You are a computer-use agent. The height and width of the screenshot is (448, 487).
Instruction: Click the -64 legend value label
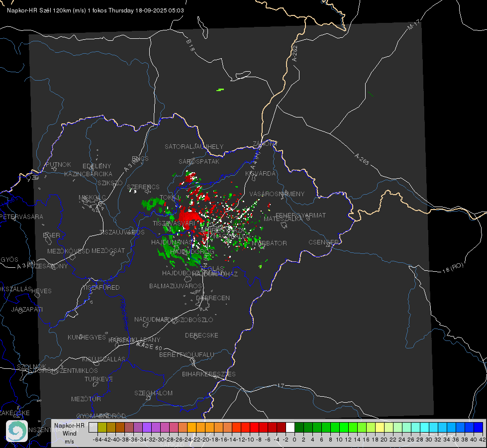click(x=97, y=440)
